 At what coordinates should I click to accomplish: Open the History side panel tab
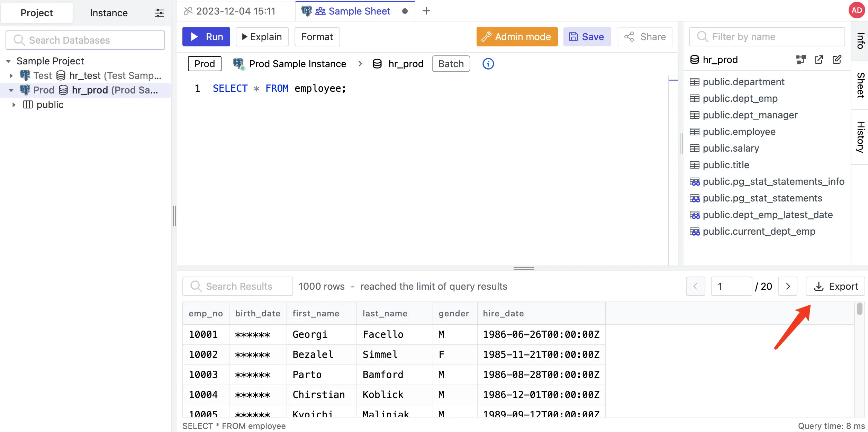pyautogui.click(x=860, y=137)
